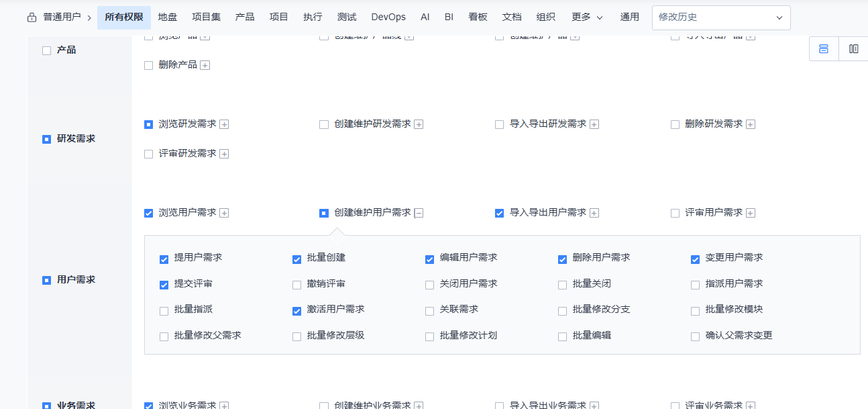868x409 pixels.
Task: Uncheck the 删除用户需求 checkbox
Action: 563,259
